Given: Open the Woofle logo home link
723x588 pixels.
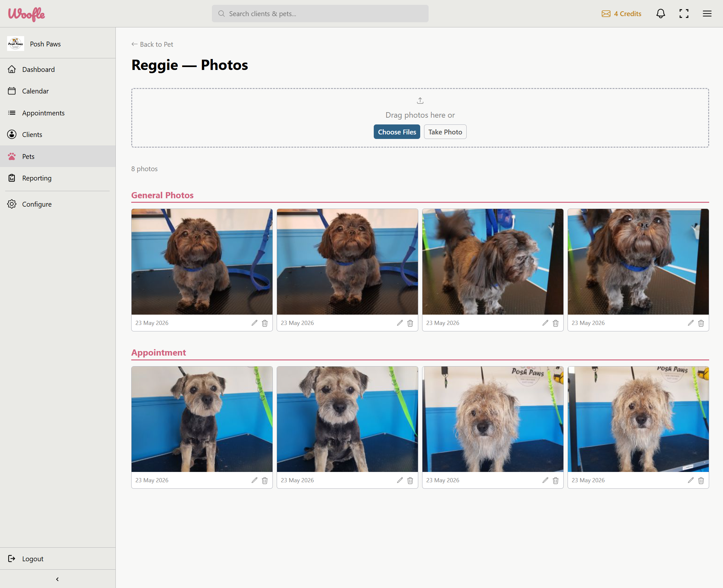Looking at the screenshot, I should pyautogui.click(x=26, y=14).
